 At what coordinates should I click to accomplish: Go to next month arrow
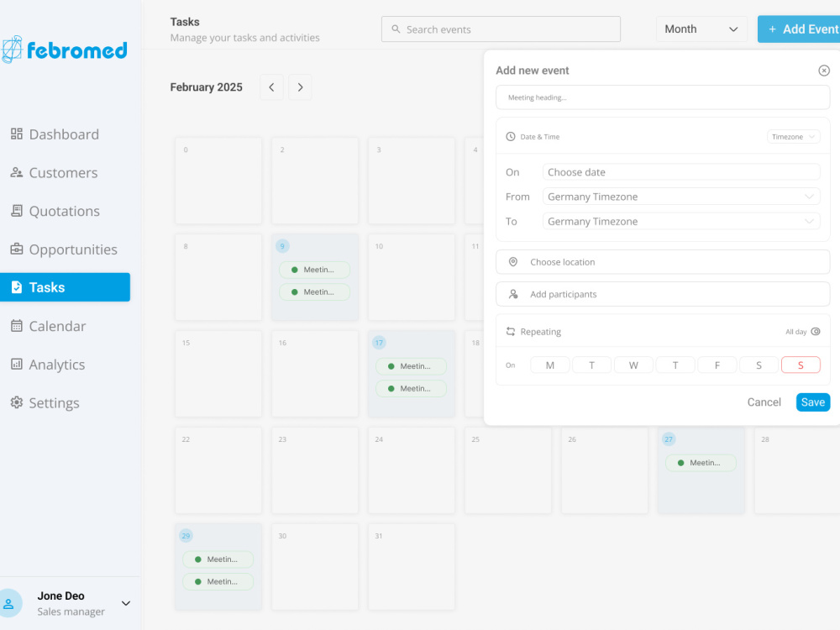click(300, 87)
